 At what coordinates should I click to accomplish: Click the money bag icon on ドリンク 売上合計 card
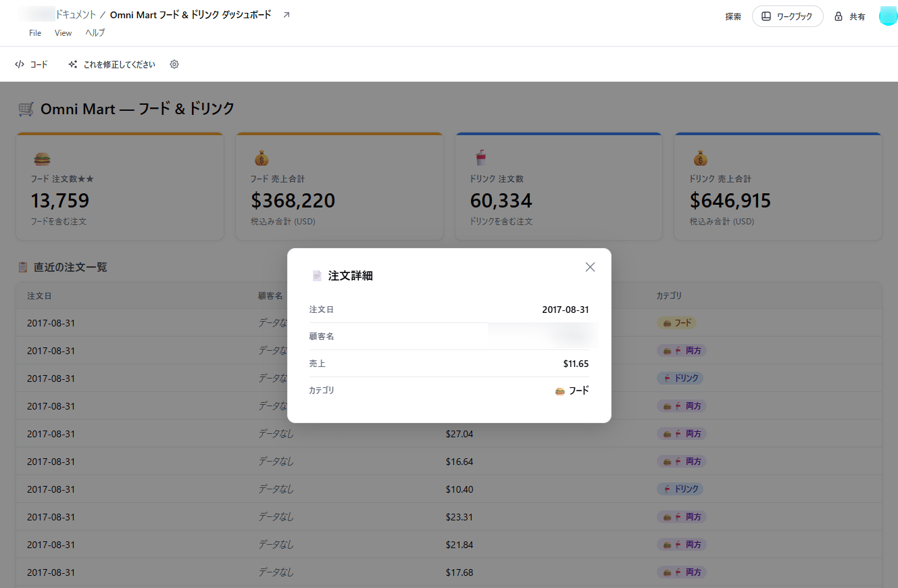701,158
